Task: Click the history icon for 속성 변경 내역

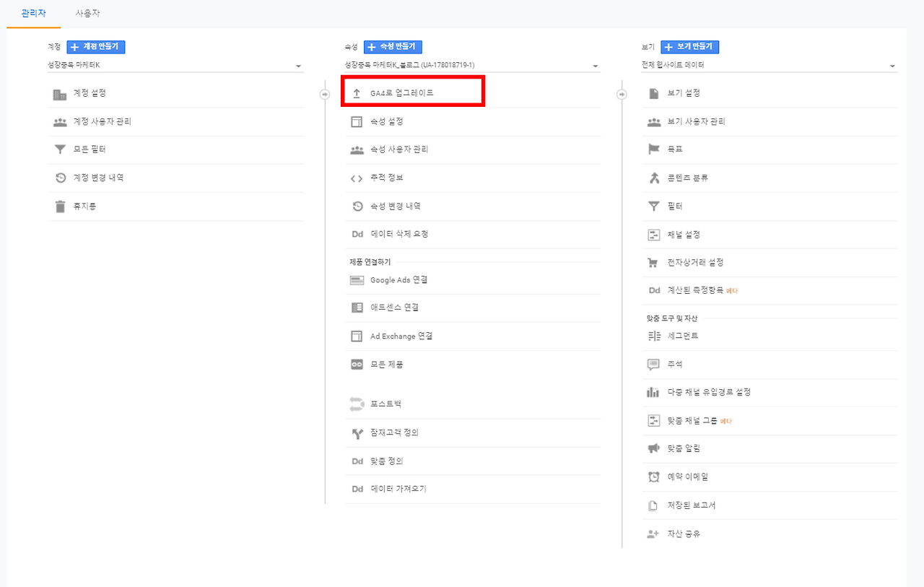Action: [x=357, y=206]
